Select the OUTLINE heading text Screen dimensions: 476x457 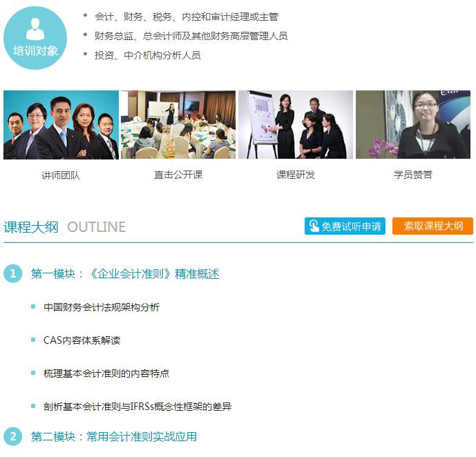96,227
